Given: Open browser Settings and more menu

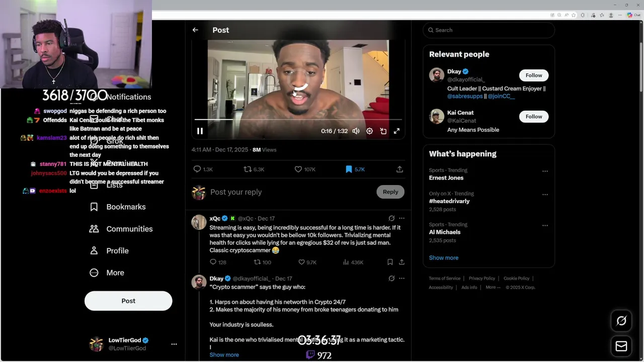Looking at the screenshot, I should (x=620, y=15).
